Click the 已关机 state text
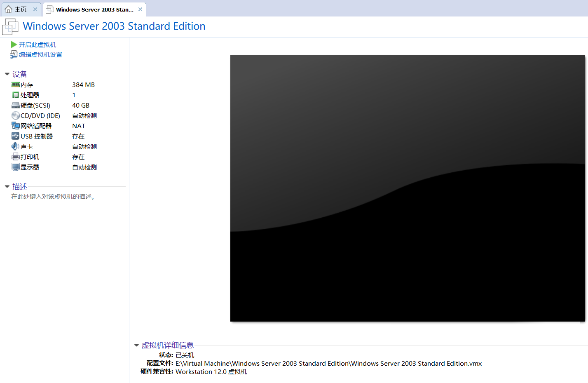 click(185, 355)
